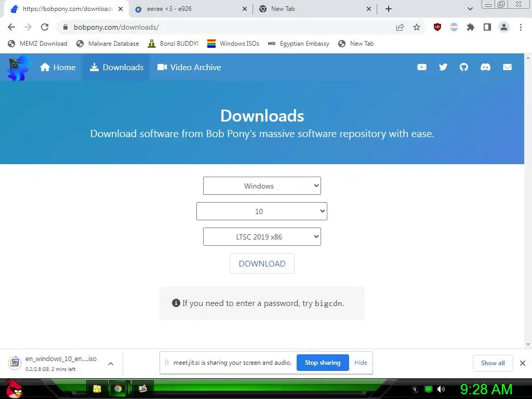The width and height of the screenshot is (532, 399).
Task: Open the Bonzi BUDDY! bookmark
Action: tap(174, 44)
